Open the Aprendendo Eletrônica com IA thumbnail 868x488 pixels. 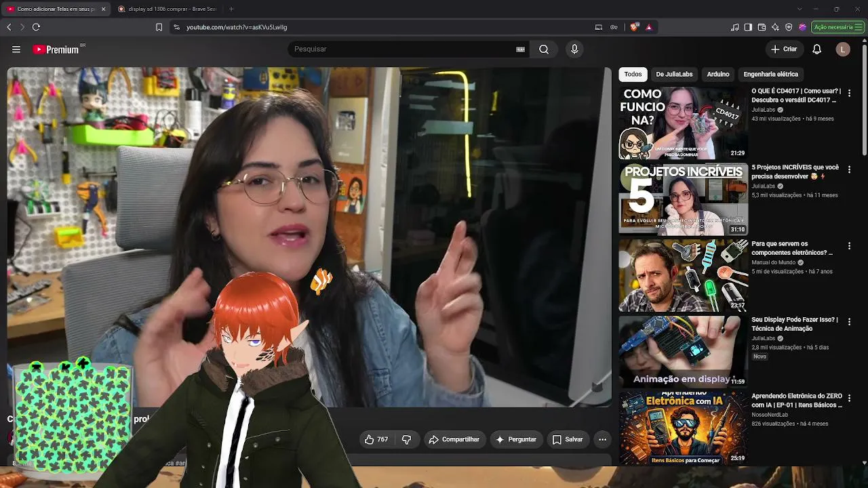coord(684,428)
